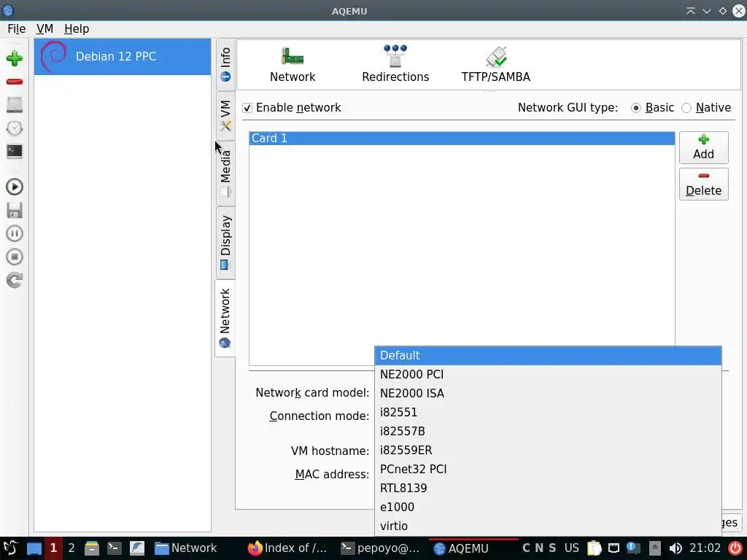Click the show desktop taskbar icon
Viewport: 747px width, 560px height.
34,548
